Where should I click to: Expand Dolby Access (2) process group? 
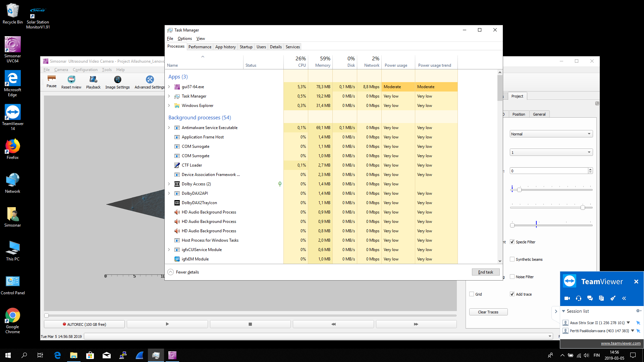click(169, 184)
